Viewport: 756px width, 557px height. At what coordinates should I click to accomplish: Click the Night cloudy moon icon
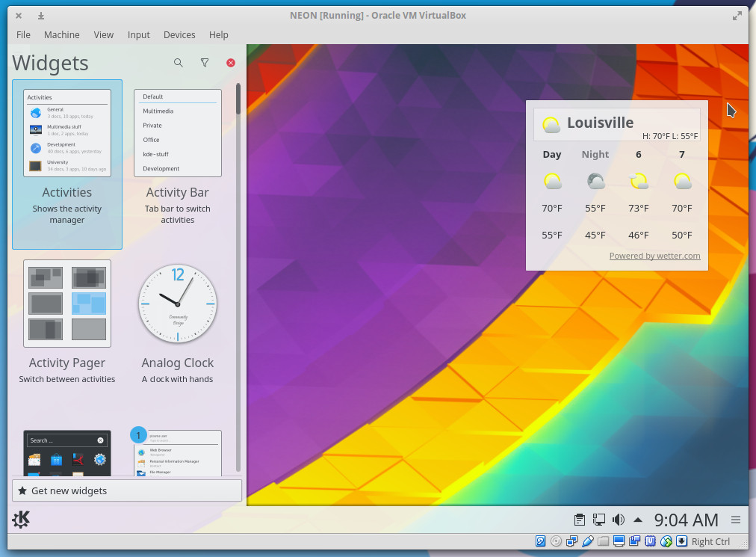coord(596,182)
